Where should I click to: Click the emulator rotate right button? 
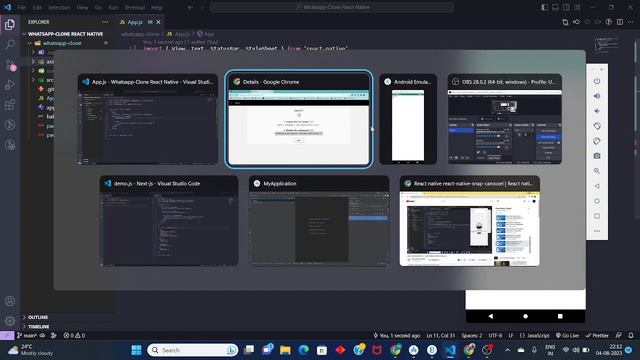pyautogui.click(x=597, y=141)
